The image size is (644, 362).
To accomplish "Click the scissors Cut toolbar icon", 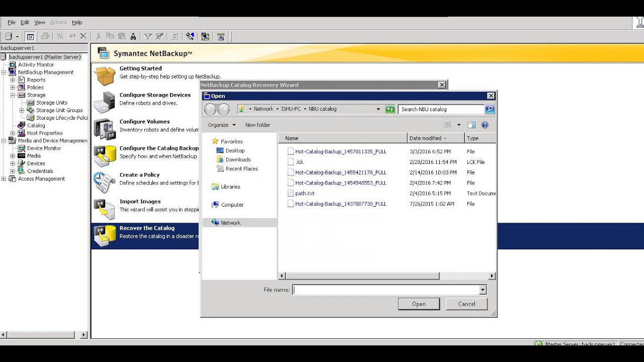I will [99, 36].
